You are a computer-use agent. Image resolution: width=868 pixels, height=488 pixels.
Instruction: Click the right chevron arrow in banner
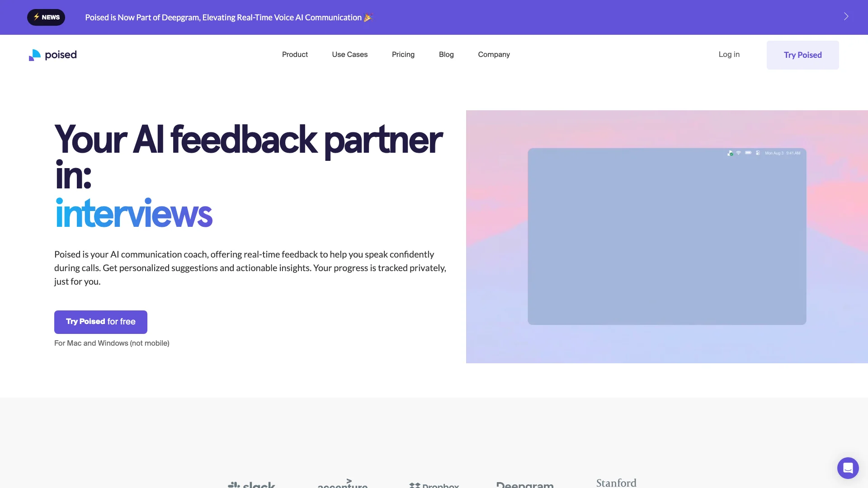846,16
